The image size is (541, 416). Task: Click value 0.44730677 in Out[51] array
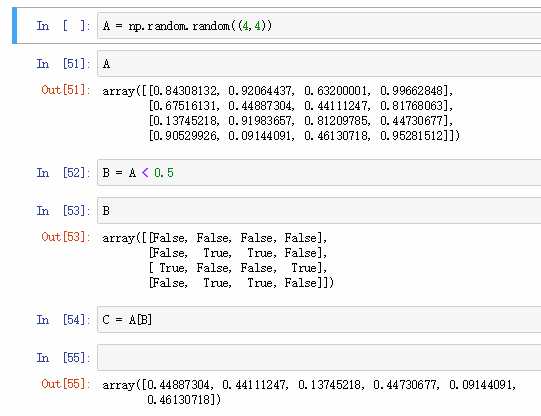412,121
